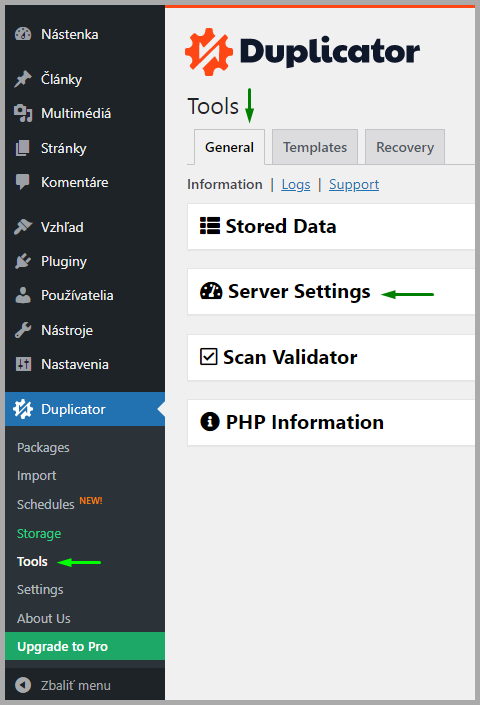This screenshot has height=705, width=480.
Task: Click the Duplicator gear icon in sidebar
Action: [x=23, y=409]
